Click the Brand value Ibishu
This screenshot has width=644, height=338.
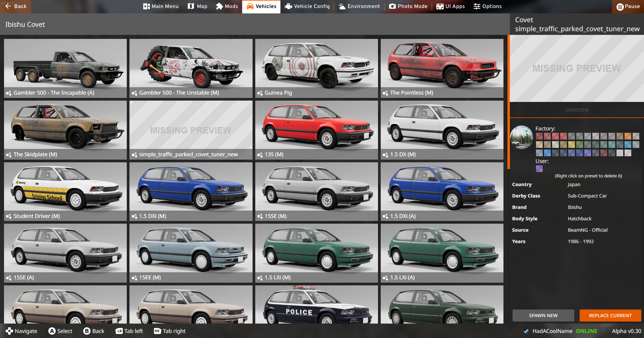pyautogui.click(x=575, y=207)
